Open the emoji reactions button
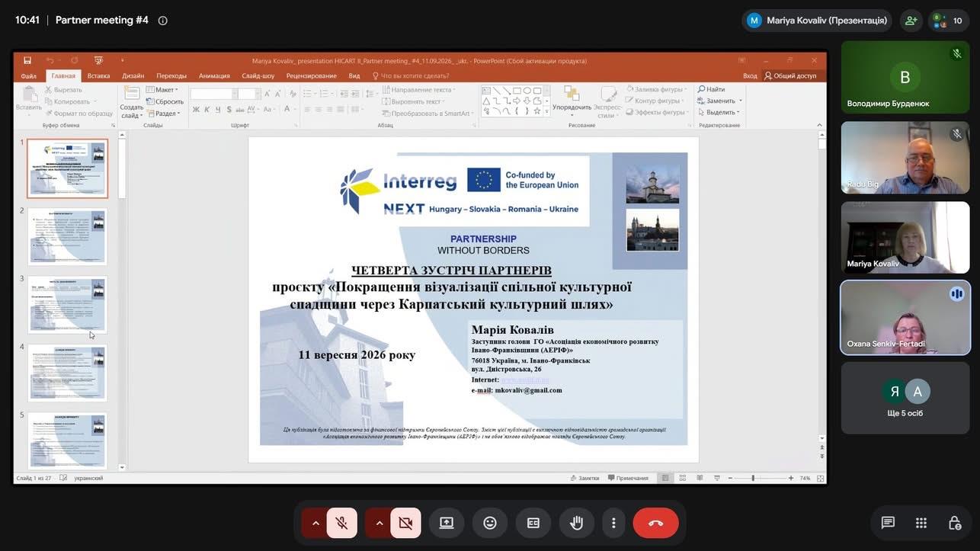The height and width of the screenshot is (551, 980). click(490, 523)
